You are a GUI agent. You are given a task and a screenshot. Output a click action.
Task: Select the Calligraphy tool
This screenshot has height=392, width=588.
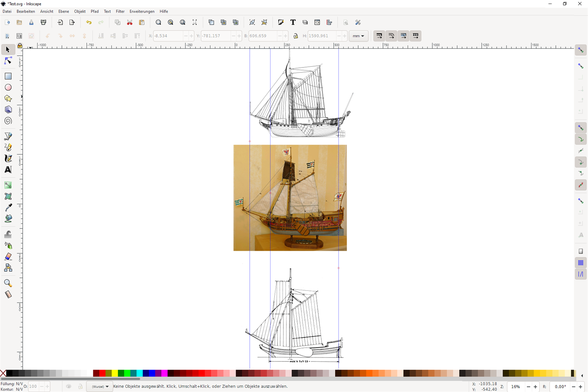[x=8, y=158]
